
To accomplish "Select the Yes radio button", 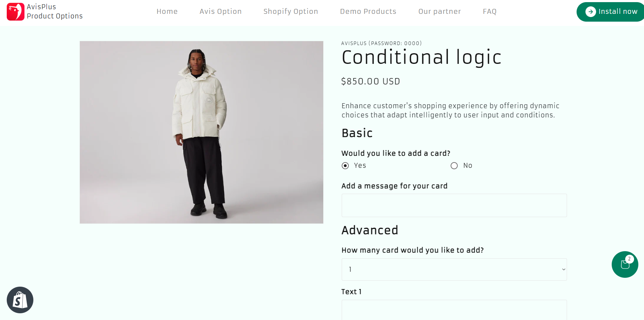I will [x=345, y=166].
